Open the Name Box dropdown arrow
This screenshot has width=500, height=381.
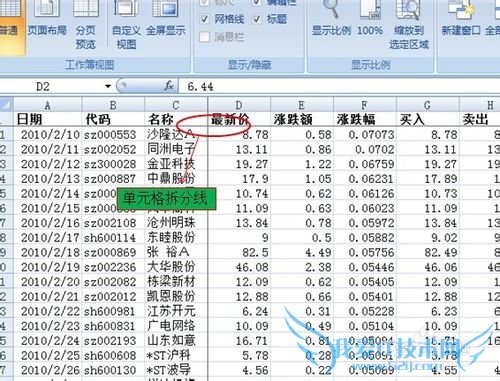pyautogui.click(x=108, y=86)
